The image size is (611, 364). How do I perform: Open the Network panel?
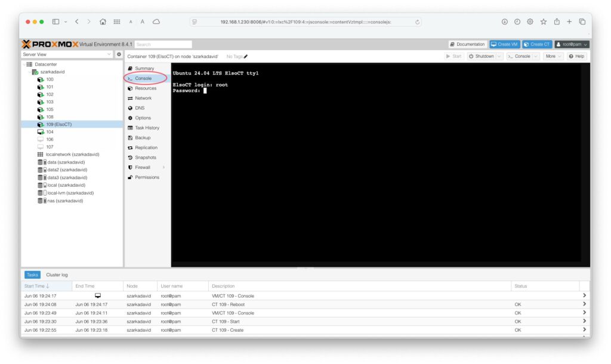(143, 98)
